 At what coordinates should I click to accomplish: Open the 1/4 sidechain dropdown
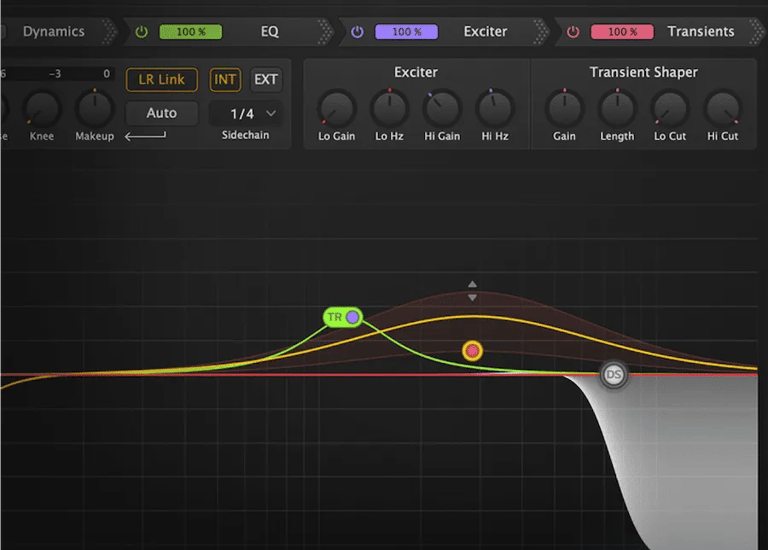[245, 114]
